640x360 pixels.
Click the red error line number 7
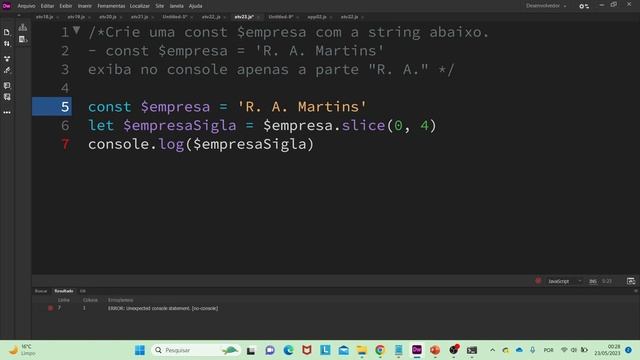(65, 144)
